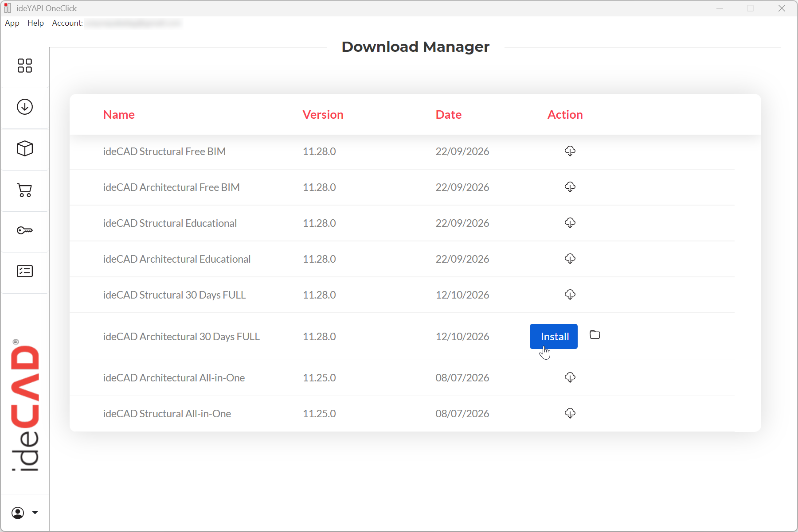
Task: Click date 08/07/2026 of Architectural All-in-One
Action: (462, 378)
